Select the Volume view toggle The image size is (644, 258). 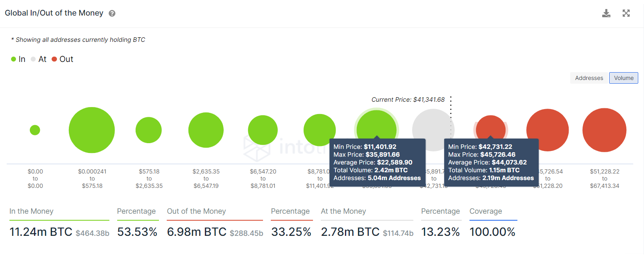(623, 78)
